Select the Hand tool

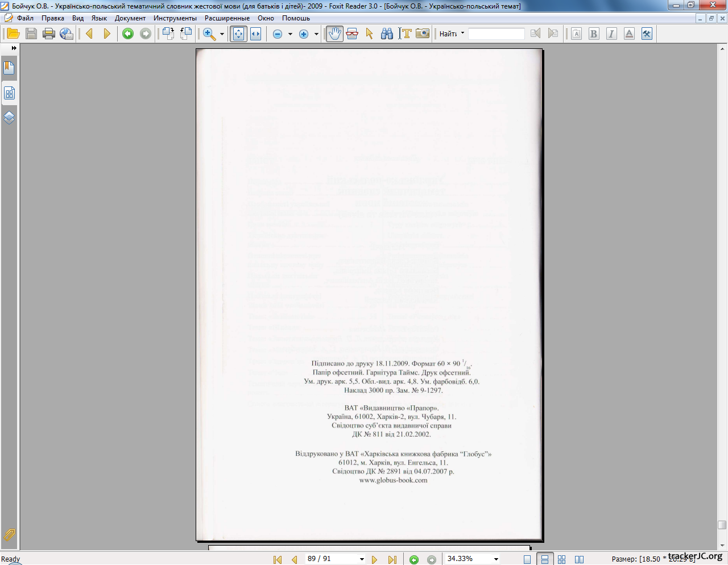334,34
